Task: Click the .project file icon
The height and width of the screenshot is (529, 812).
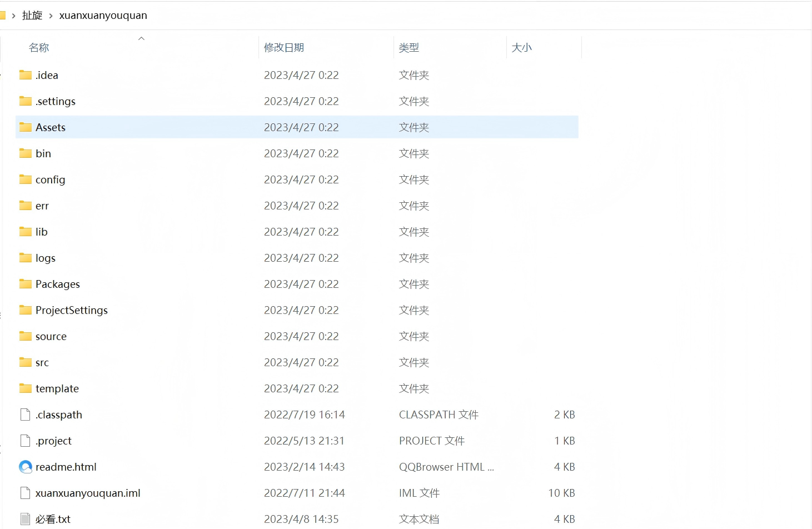Action: [26, 441]
